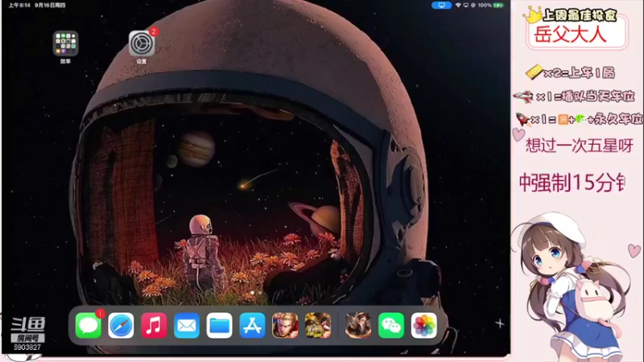Tap the 上午8:14 clock in status bar
The height and width of the screenshot is (362, 644).
(x=19, y=6)
